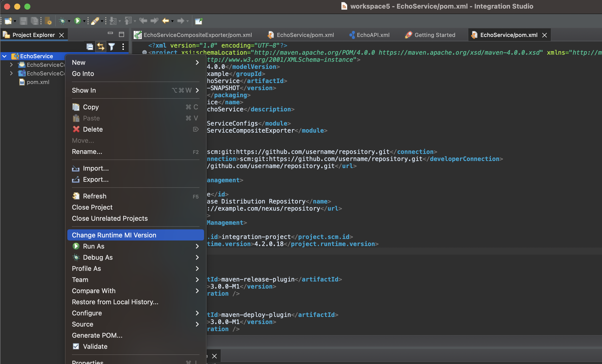This screenshot has height=364, width=602.
Task: Click the New wizard toolbar icon
Action: tap(8, 21)
